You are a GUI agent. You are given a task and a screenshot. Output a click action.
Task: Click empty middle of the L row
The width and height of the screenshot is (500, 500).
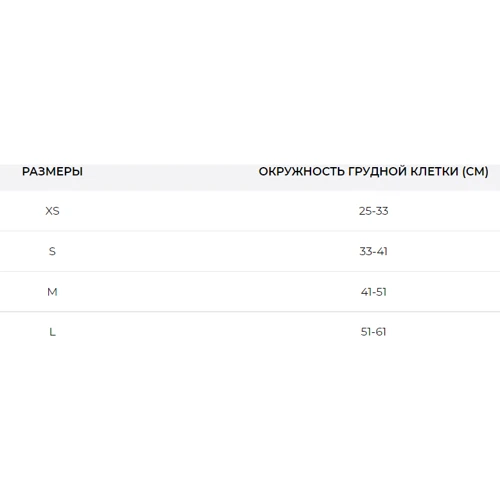click(209, 332)
